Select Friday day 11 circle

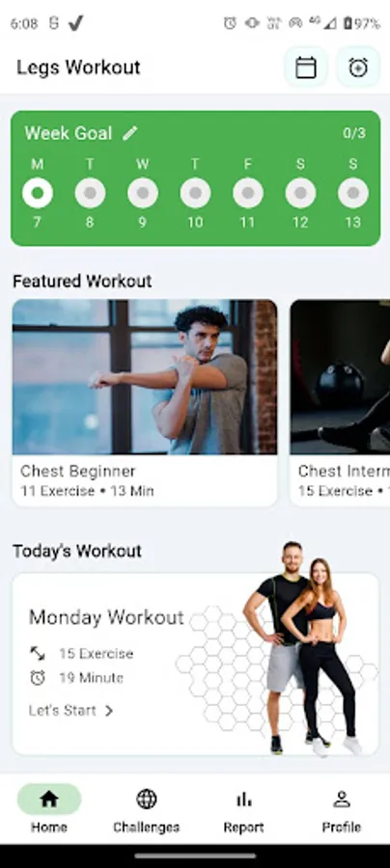(248, 193)
